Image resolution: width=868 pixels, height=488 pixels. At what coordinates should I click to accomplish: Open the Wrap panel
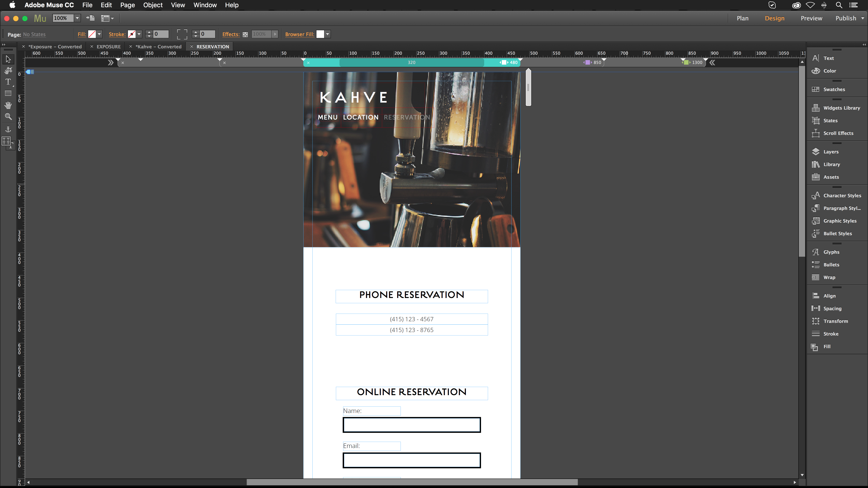pyautogui.click(x=824, y=277)
